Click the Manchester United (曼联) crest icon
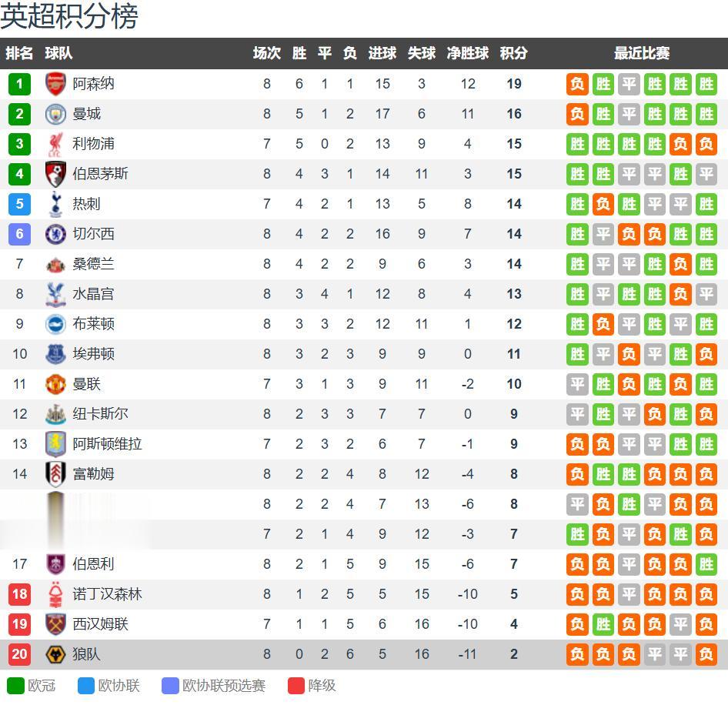Screen dimensions: 728x705 55,384
